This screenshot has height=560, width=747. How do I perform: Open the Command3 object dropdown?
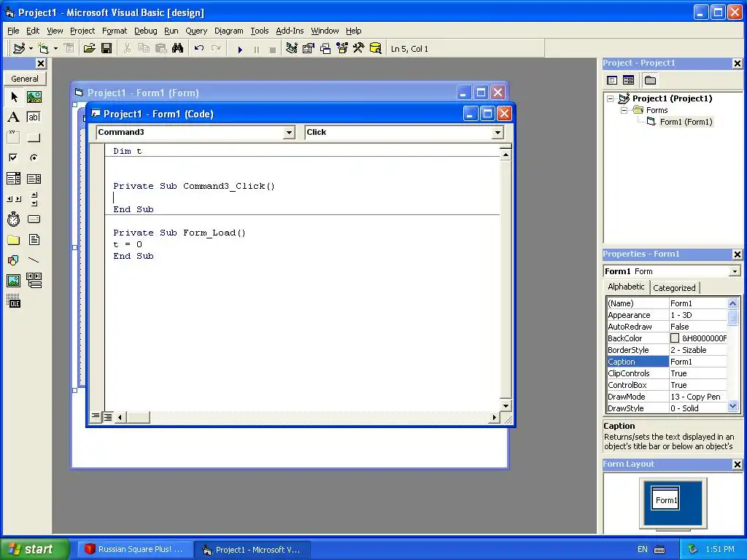289,133
